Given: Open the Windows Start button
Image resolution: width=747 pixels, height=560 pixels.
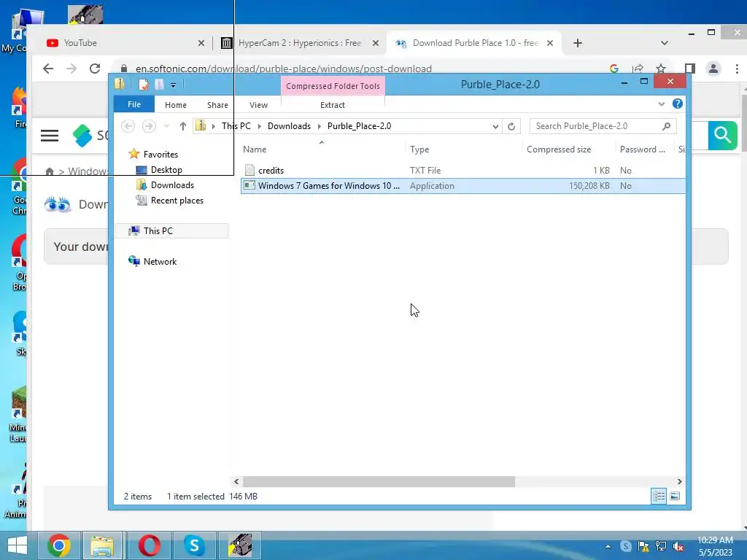Looking at the screenshot, I should pyautogui.click(x=18, y=545).
